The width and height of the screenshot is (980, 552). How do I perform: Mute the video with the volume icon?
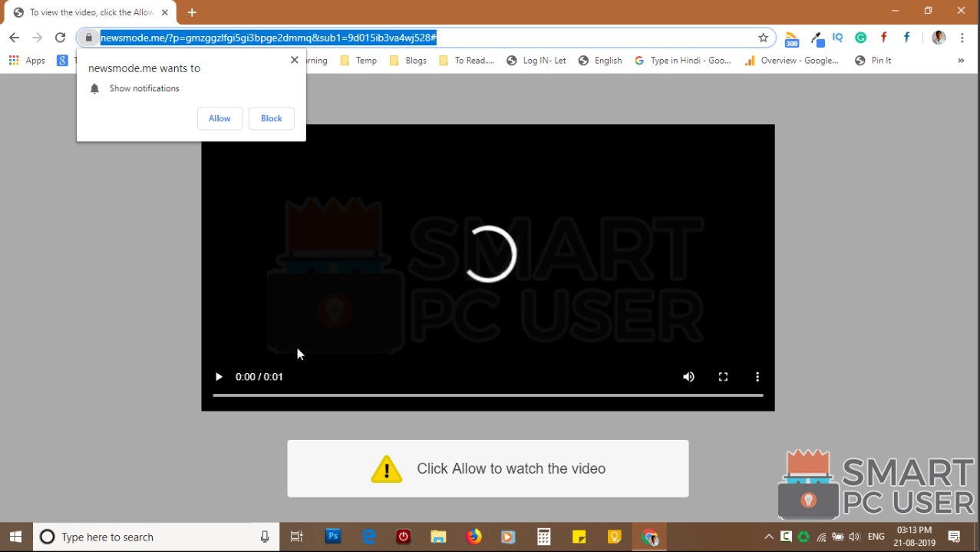click(x=688, y=376)
